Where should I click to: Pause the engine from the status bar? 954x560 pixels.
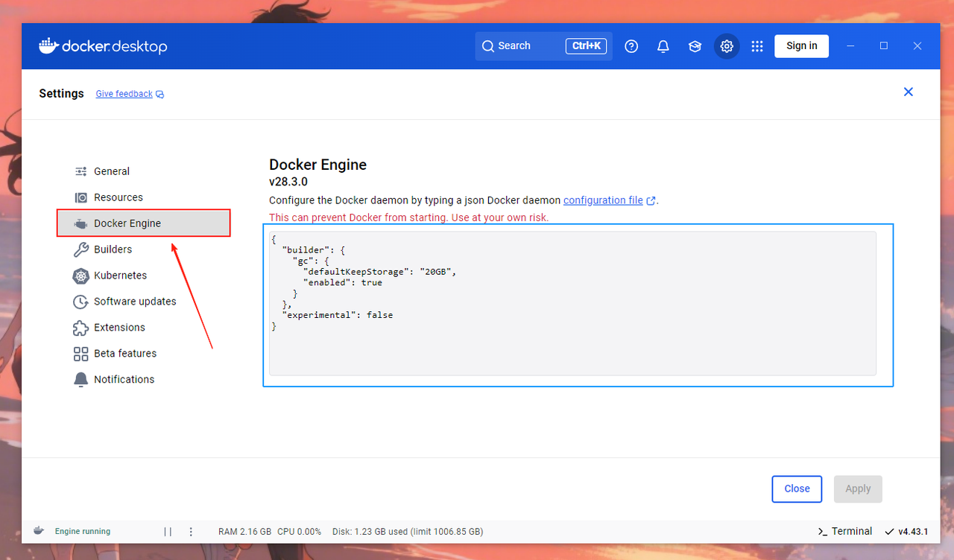pos(168,532)
